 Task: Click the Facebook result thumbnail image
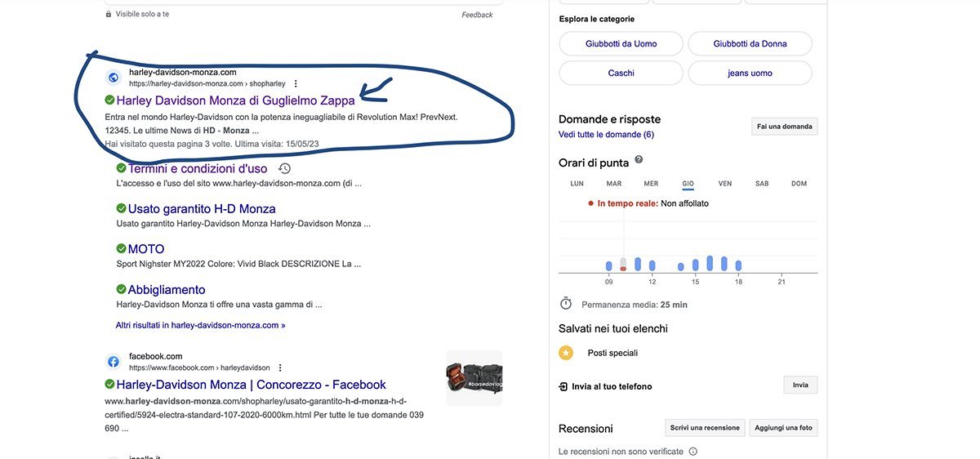click(474, 378)
